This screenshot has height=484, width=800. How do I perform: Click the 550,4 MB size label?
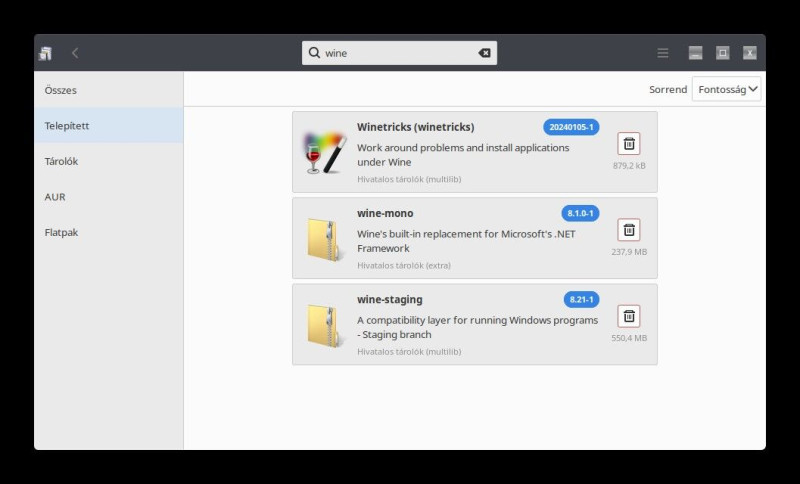629,338
